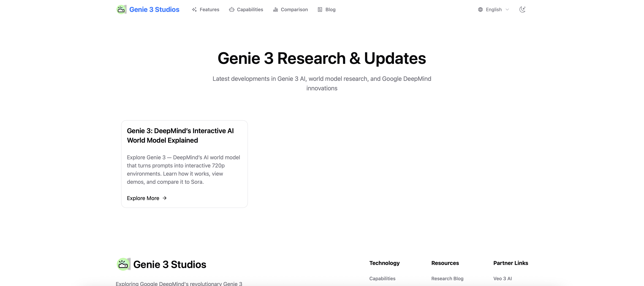Open the footer Capabilities link under Technology

click(382, 279)
